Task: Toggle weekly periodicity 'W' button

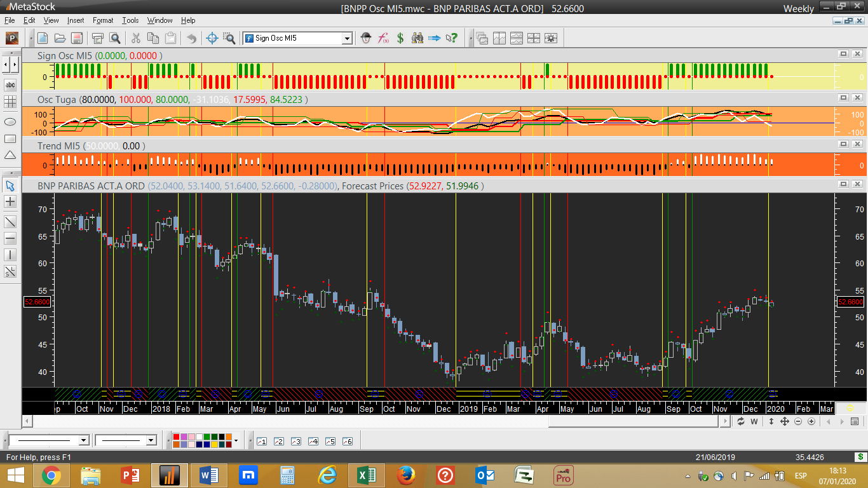Action: click(x=754, y=421)
